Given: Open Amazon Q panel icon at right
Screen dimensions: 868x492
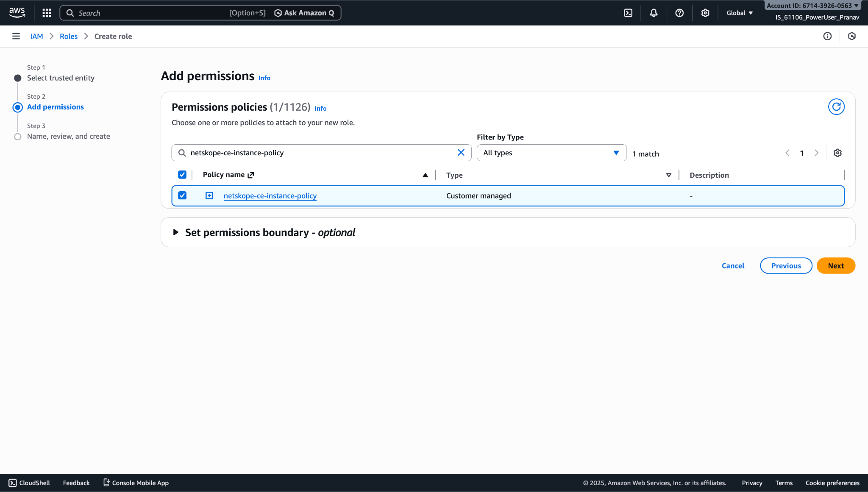Looking at the screenshot, I should click(x=852, y=36).
